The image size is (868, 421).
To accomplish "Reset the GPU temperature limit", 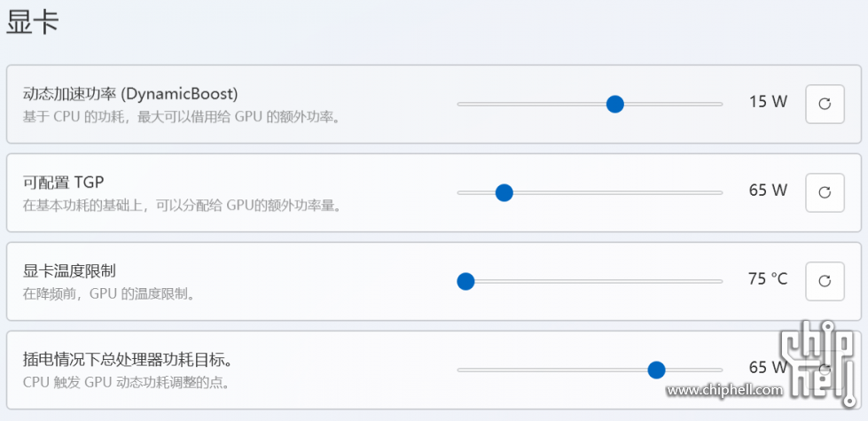I will 825,281.
